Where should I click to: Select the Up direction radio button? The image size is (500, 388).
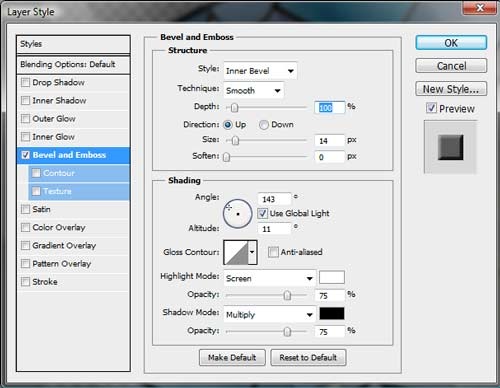(228, 125)
